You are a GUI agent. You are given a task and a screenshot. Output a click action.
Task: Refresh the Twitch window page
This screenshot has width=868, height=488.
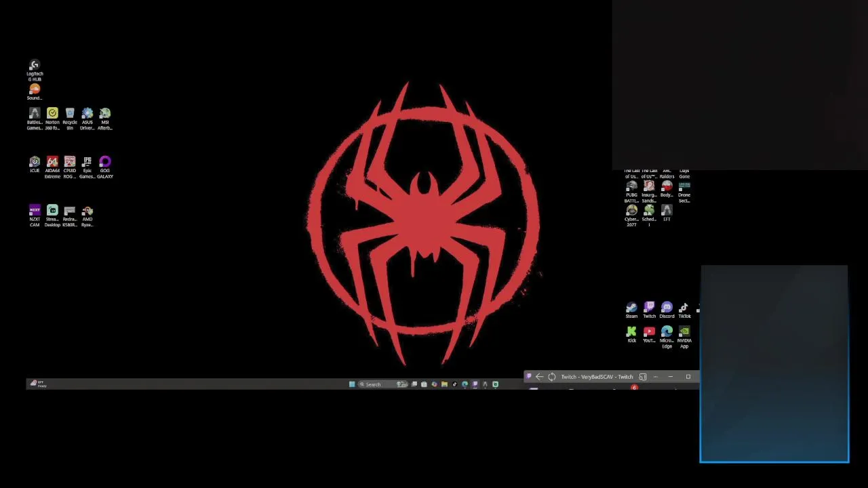tap(551, 377)
